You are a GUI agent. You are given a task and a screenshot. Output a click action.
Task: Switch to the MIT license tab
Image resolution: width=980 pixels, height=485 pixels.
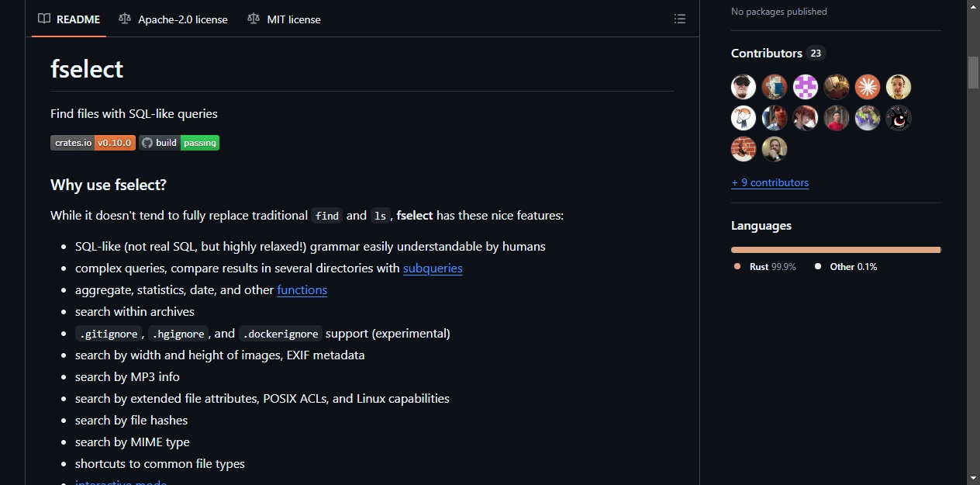pos(284,19)
